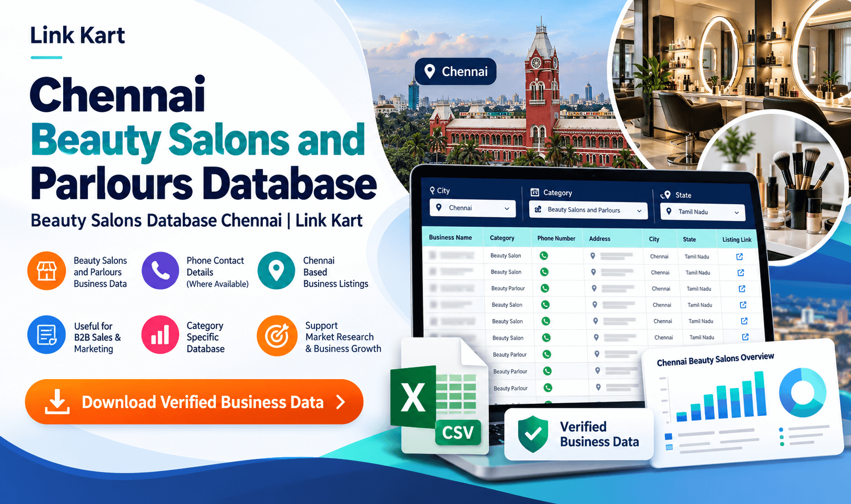The width and height of the screenshot is (851, 504).
Task: Open the last visible listing link icon
Action: click(x=745, y=337)
